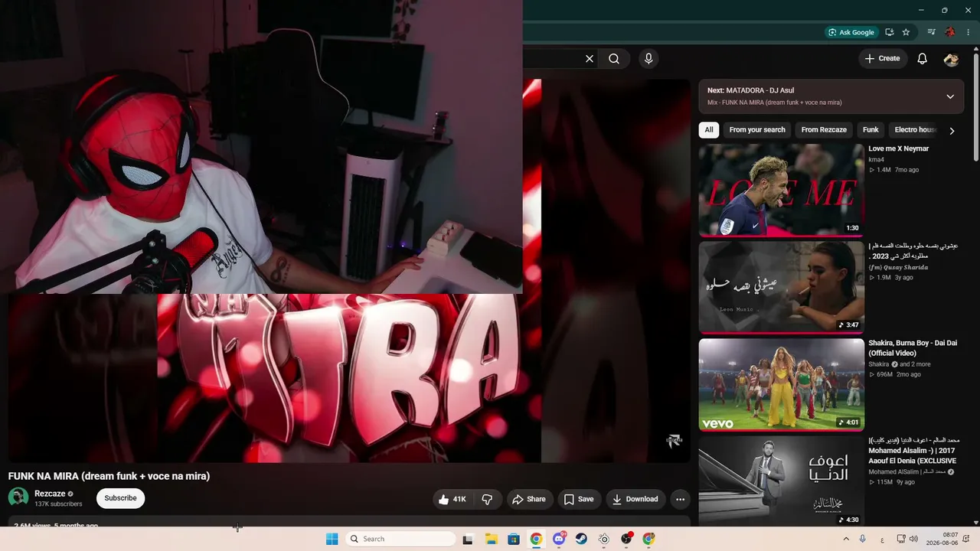Click the Create button

point(883,59)
